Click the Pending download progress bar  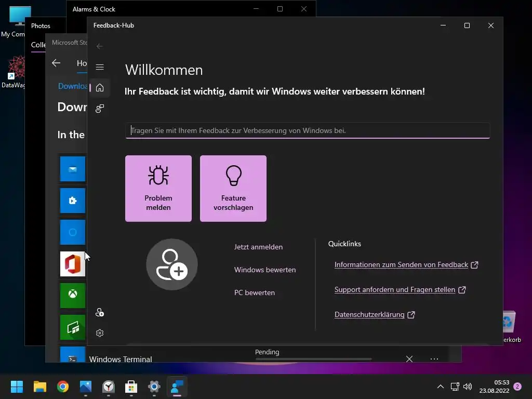[313, 358]
